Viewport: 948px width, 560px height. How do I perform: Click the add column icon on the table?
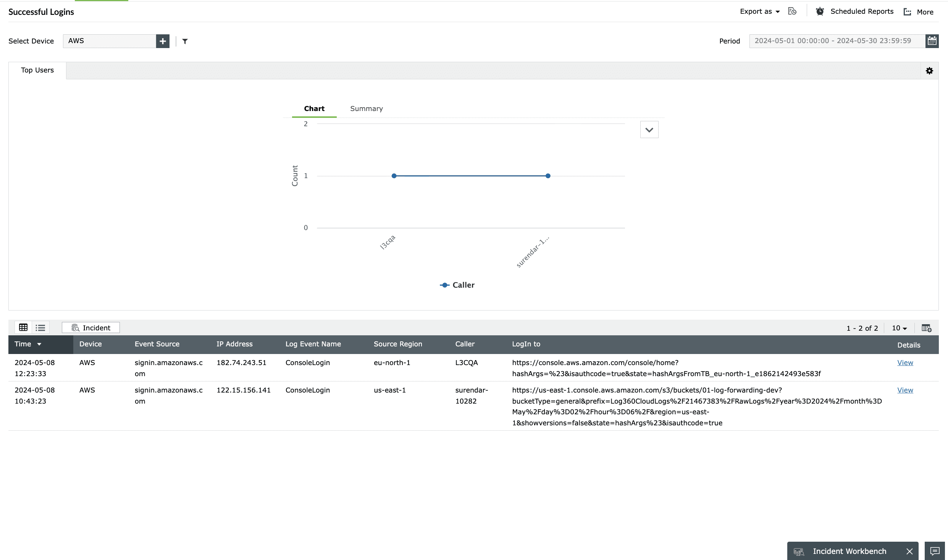pyautogui.click(x=927, y=328)
